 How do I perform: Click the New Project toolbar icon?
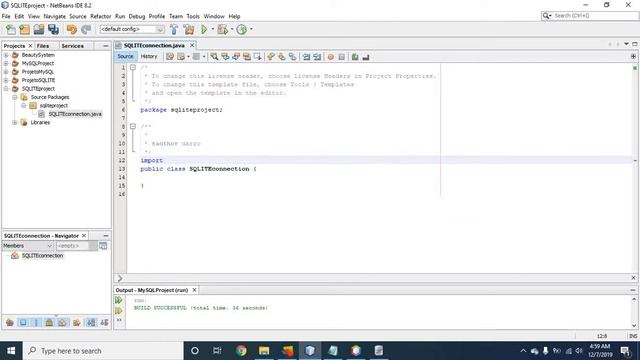(24, 29)
